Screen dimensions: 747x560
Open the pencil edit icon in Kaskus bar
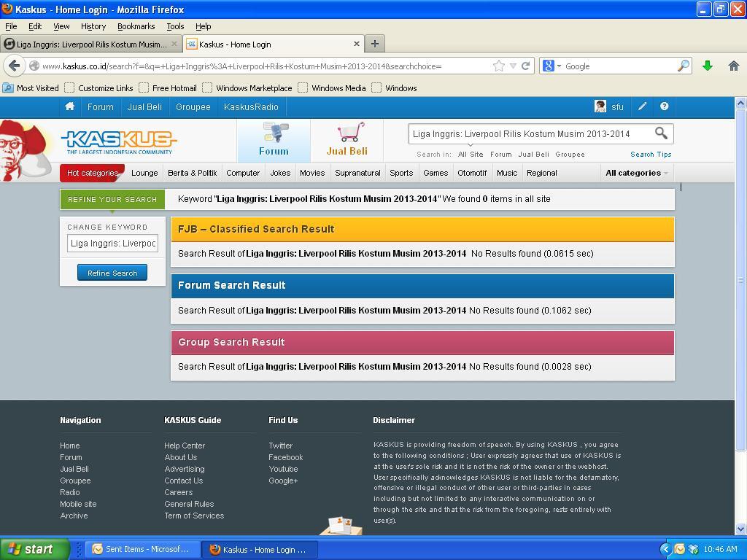(642, 106)
